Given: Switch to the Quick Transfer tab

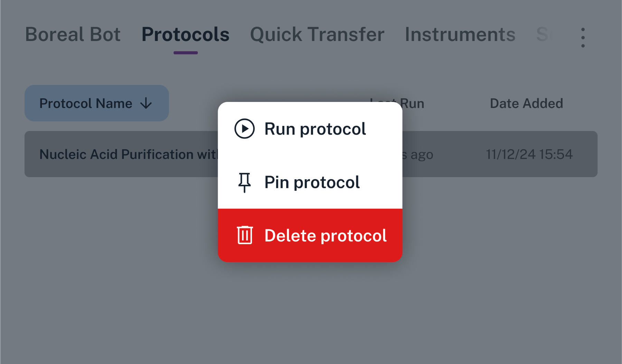Looking at the screenshot, I should tap(317, 35).
